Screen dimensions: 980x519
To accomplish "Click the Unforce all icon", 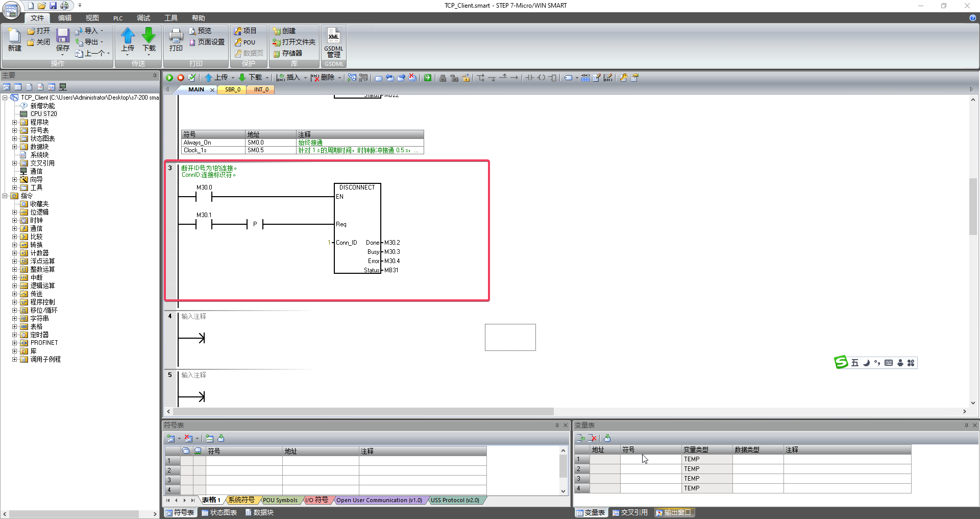I will pyautogui.click(x=466, y=78).
